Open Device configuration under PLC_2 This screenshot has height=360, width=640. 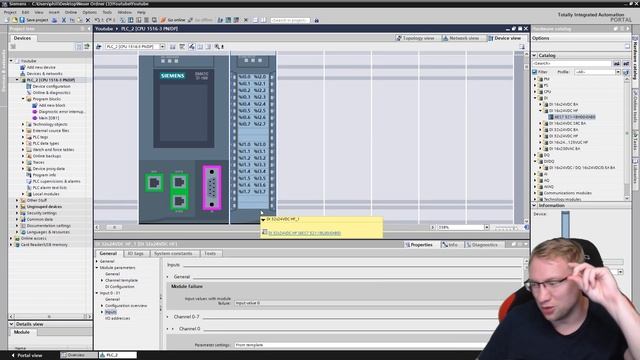click(51, 86)
